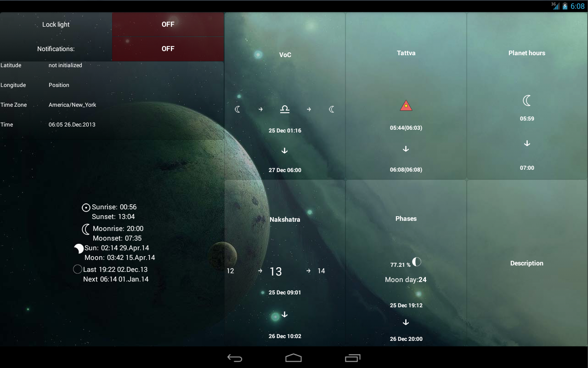Tap the Longitude value 'Position'

pos(59,85)
